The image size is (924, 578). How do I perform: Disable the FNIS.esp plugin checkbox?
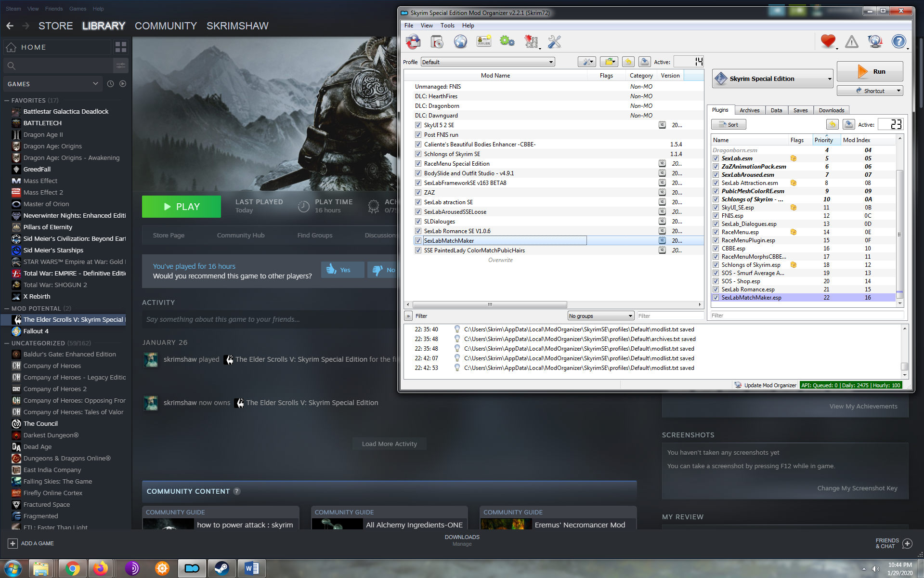716,216
